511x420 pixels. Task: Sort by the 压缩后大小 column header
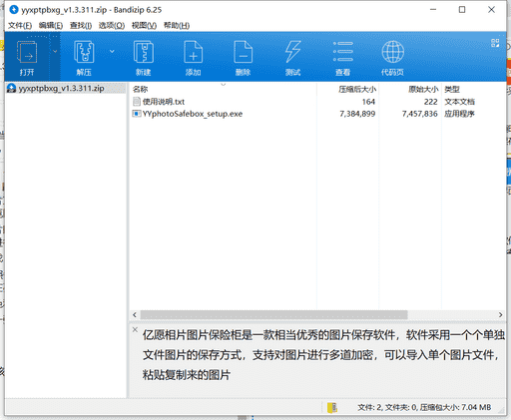pos(357,89)
